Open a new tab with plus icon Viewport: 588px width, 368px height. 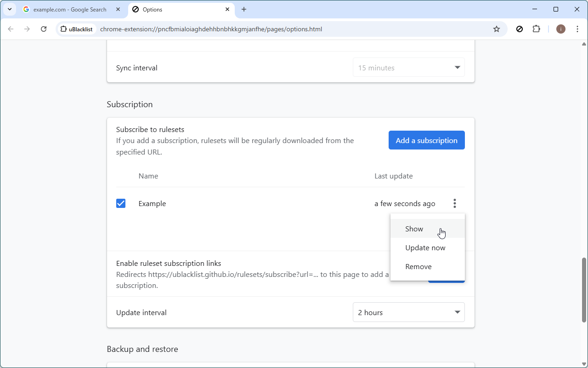(244, 9)
